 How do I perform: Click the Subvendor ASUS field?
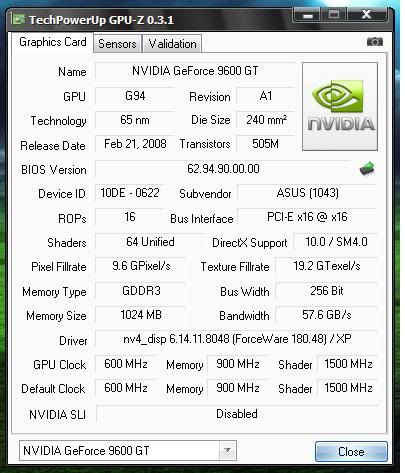(x=307, y=193)
